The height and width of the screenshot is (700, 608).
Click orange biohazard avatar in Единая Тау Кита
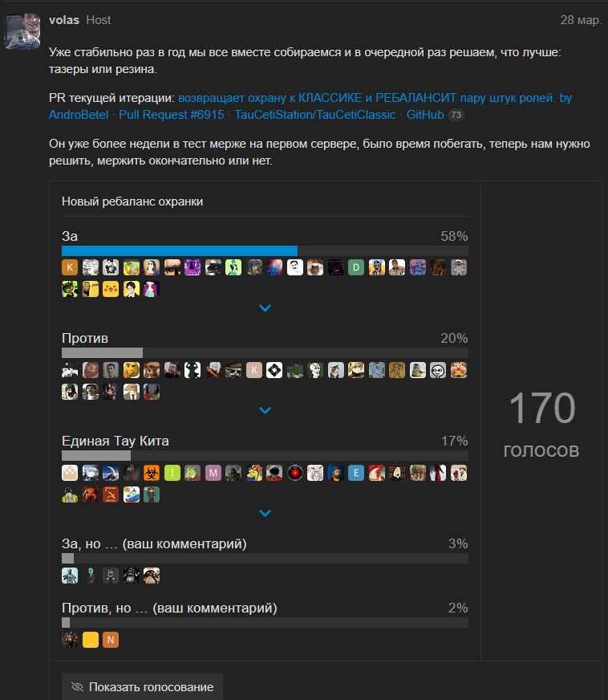(x=152, y=473)
